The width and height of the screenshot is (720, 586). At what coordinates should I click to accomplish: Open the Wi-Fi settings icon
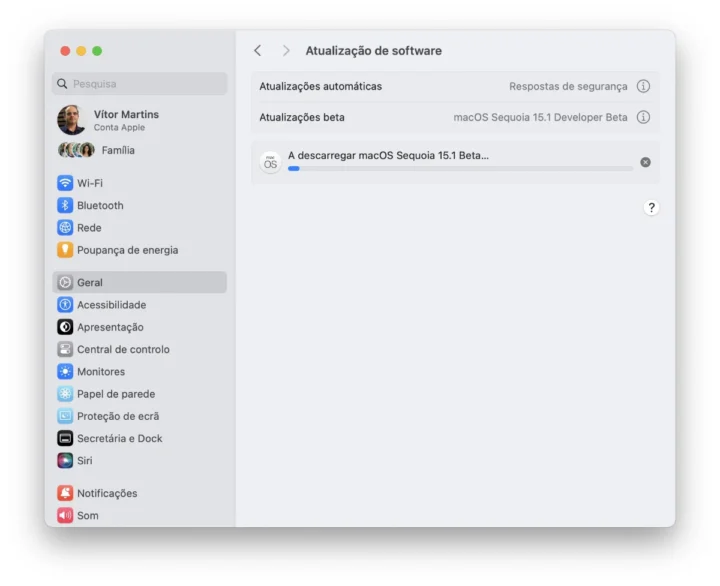[65, 183]
